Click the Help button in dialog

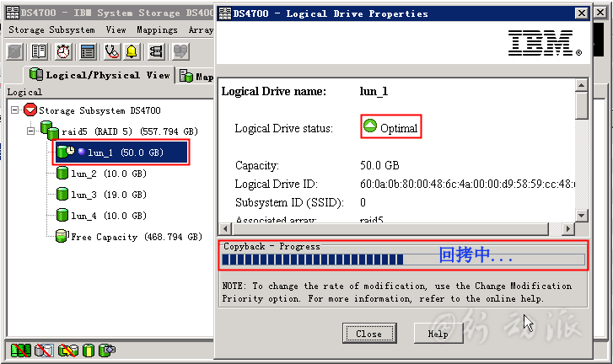[x=438, y=334]
